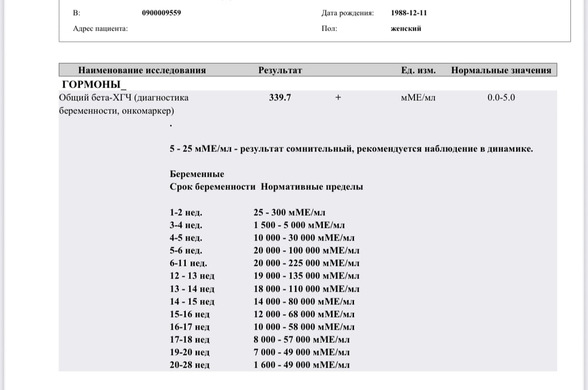Click the "Дата рождения:" label
This screenshot has width=588, height=390.
348,13
